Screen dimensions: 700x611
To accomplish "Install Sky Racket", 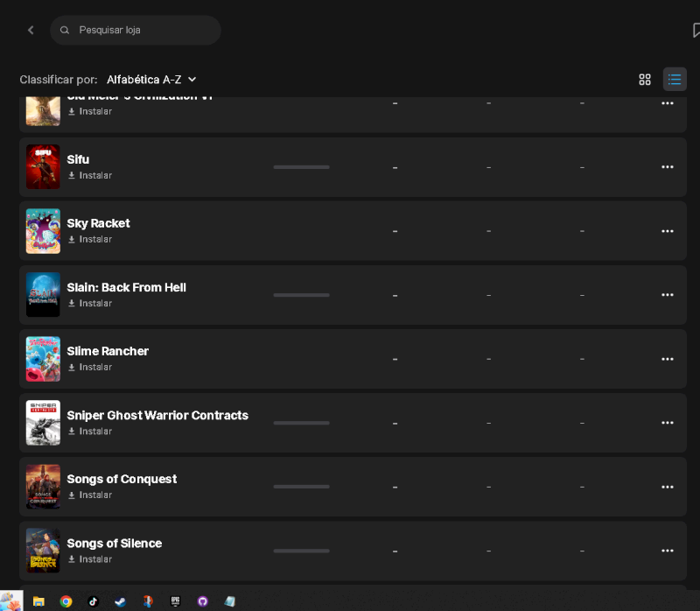I will click(x=90, y=239).
